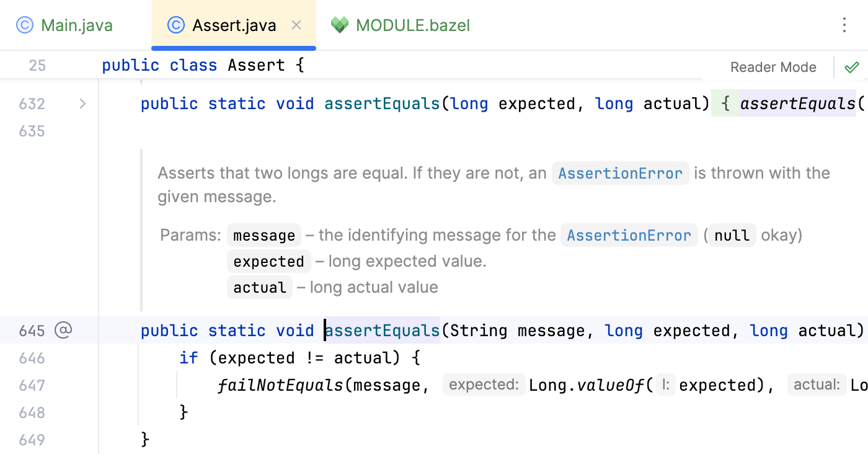Close the Assert.java tab
The image size is (868, 454).
click(296, 25)
